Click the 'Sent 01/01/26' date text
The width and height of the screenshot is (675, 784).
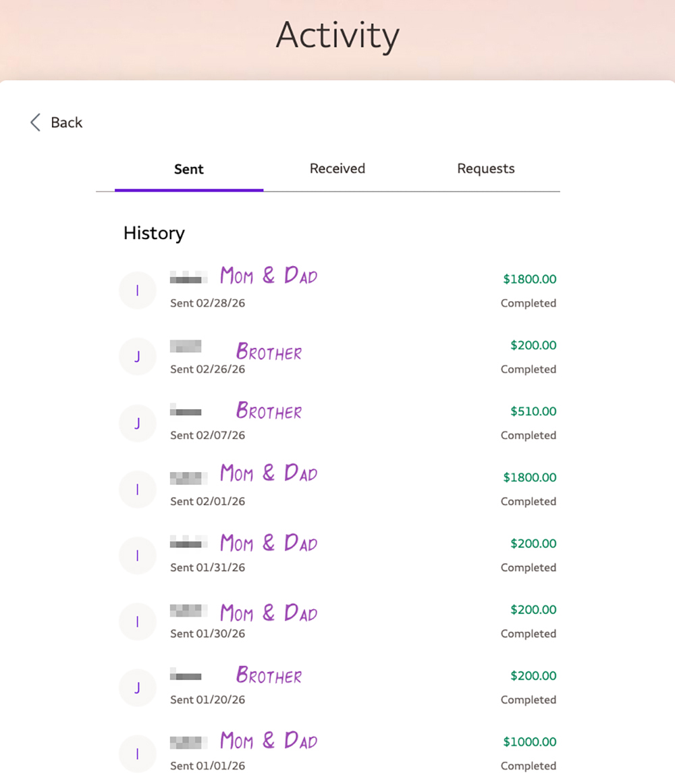[207, 766]
